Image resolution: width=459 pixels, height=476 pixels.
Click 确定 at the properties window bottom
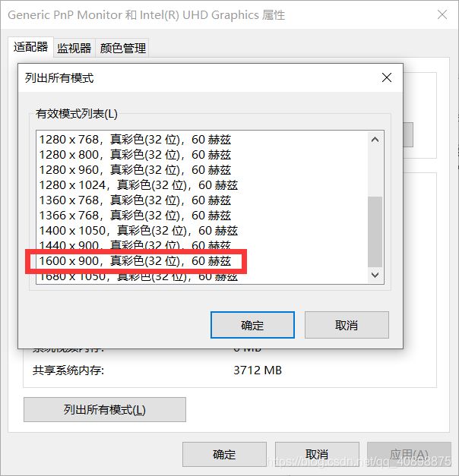tap(224, 454)
